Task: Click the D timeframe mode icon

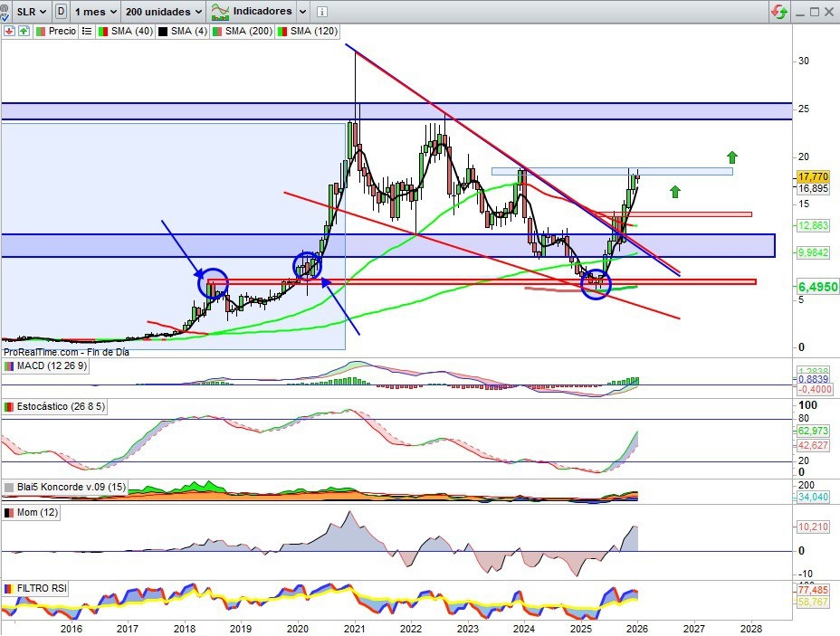Action: pos(61,12)
